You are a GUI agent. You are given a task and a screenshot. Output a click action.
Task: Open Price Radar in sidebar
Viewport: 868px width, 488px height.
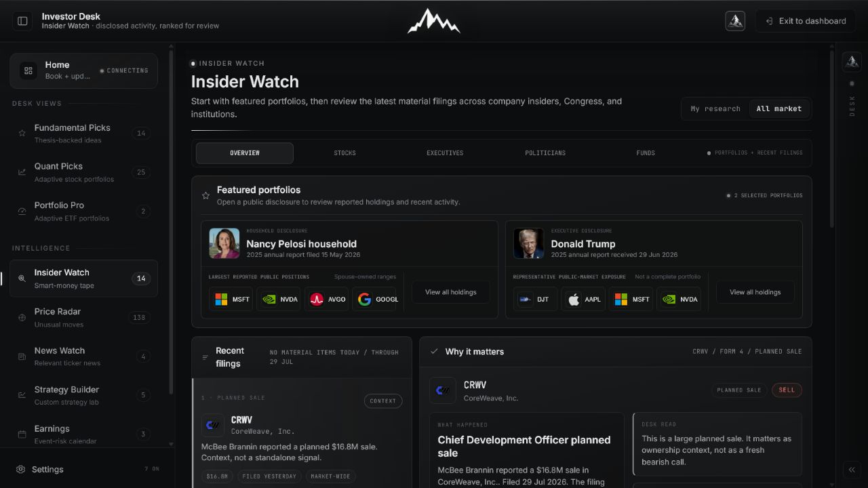click(x=83, y=317)
